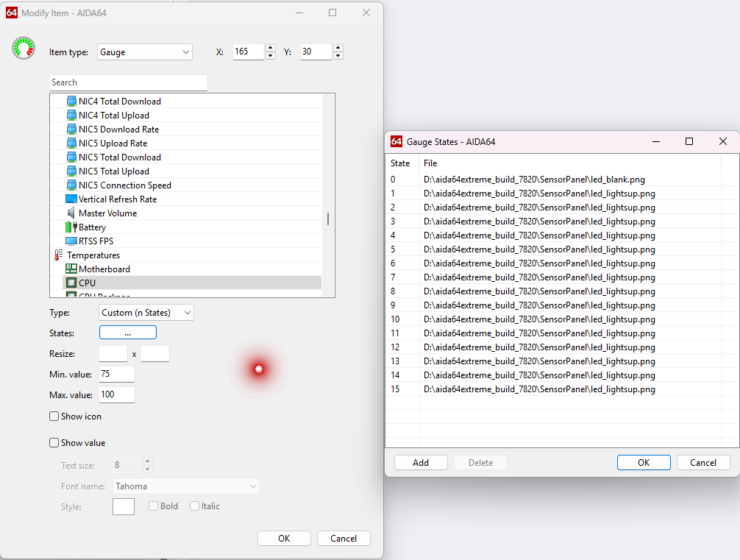This screenshot has width=740, height=560.
Task: Click the Resize width field
Action: pyautogui.click(x=113, y=354)
